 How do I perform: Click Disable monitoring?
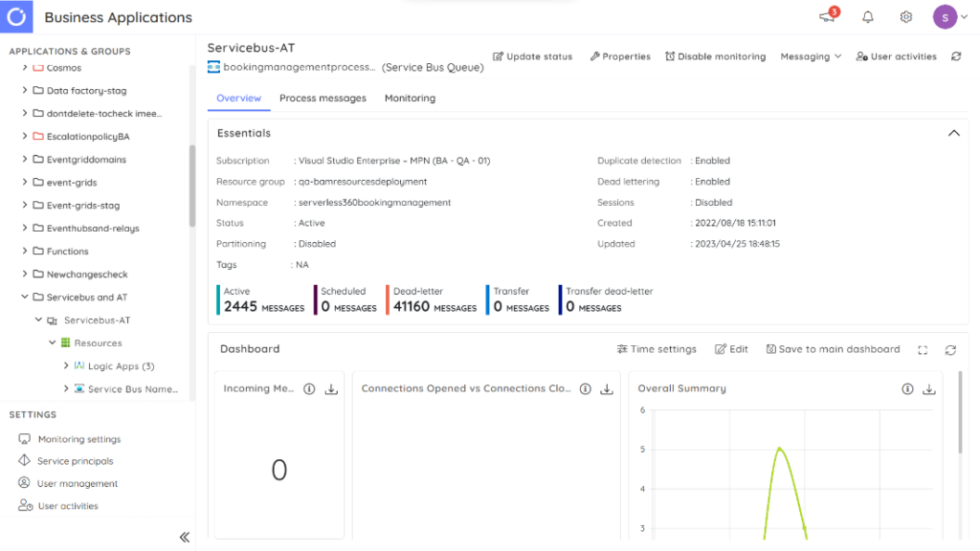pyautogui.click(x=715, y=56)
